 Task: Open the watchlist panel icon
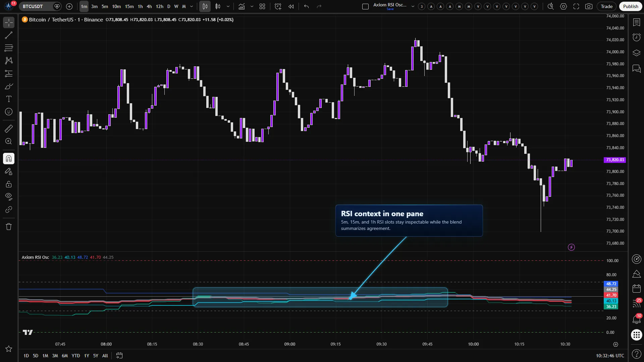636,22
